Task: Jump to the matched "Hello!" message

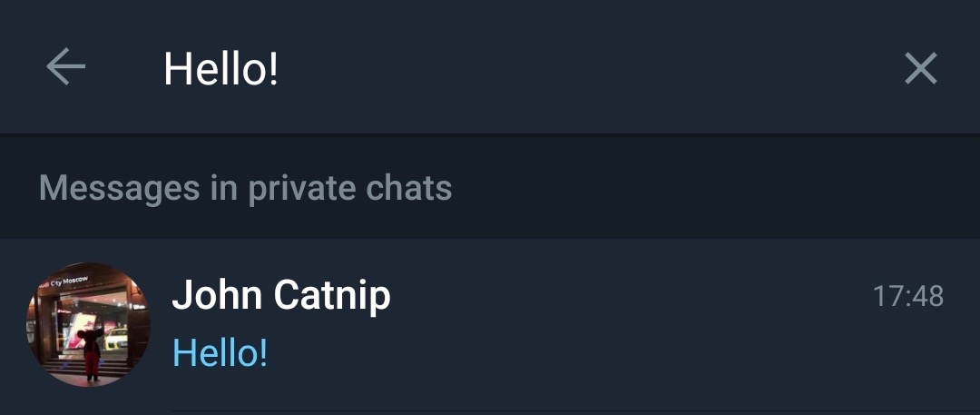Action: pyautogui.click(x=220, y=353)
